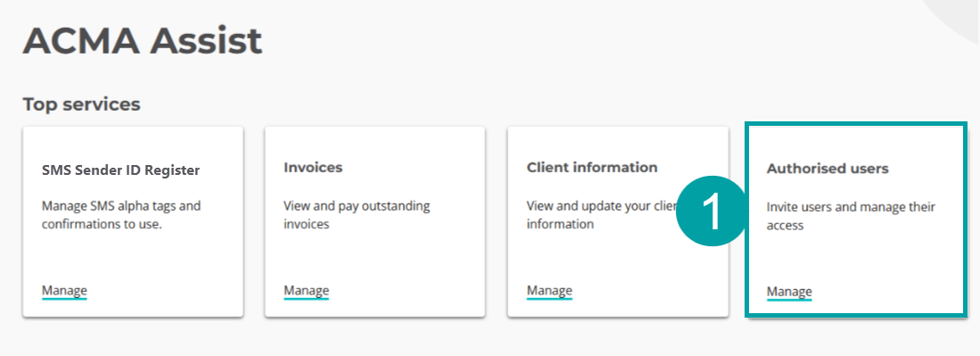Click 'View and pay outstanding invoices' description
980x356 pixels.
click(357, 215)
